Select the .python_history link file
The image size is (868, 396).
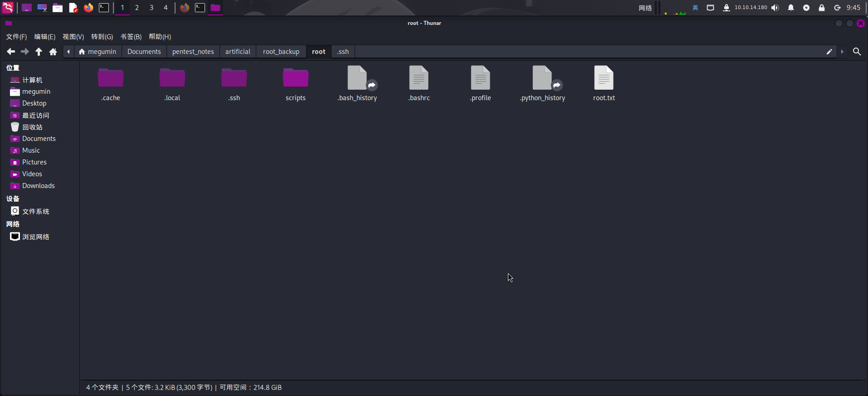542,84
